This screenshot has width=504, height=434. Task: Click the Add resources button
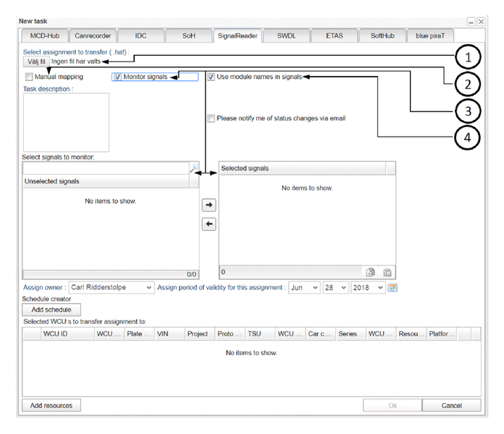[x=51, y=406]
